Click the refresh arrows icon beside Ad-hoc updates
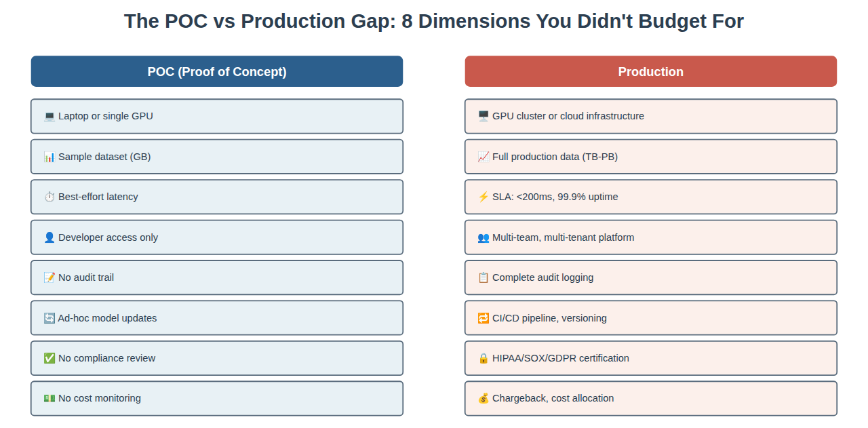The width and height of the screenshot is (868, 428). (x=50, y=318)
